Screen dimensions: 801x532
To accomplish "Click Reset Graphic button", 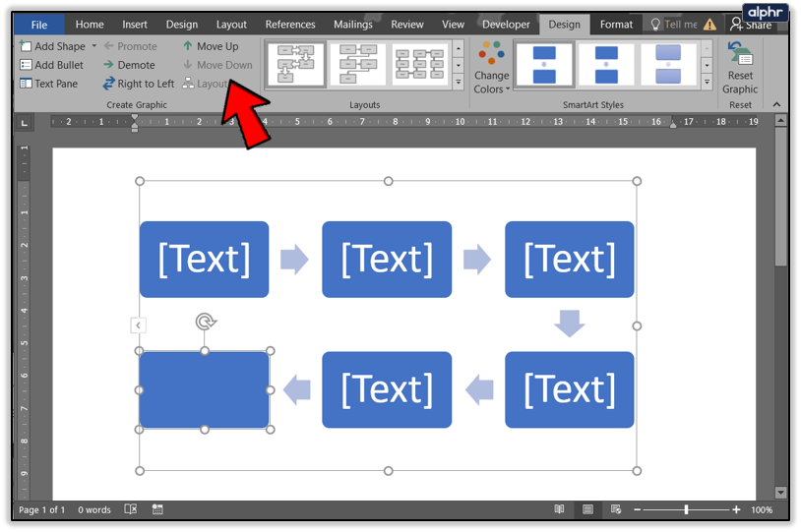I will tap(740, 68).
